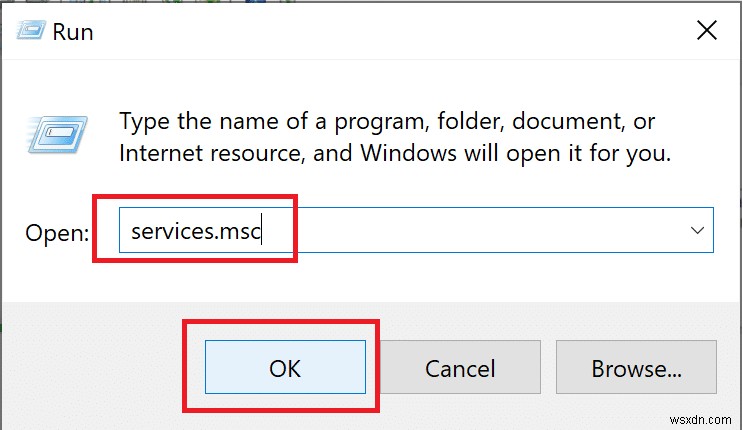This screenshot has height=430, width=743.
Task: Close the Run dialog with X
Action: pyautogui.click(x=707, y=31)
